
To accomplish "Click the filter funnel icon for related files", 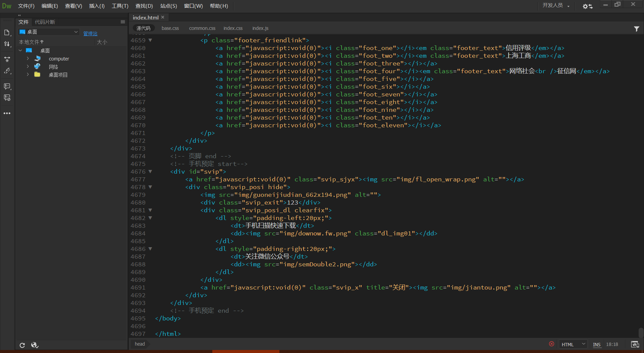I will click(x=636, y=29).
